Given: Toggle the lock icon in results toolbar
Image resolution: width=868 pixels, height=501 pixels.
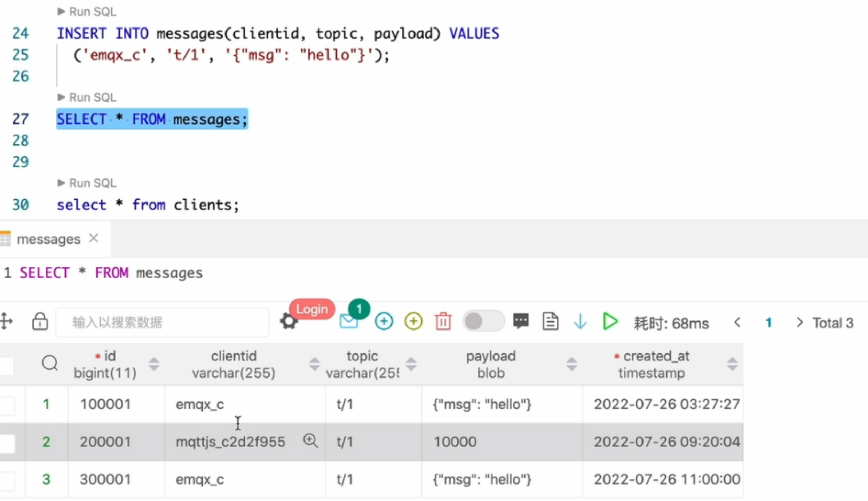Looking at the screenshot, I should click(x=40, y=321).
